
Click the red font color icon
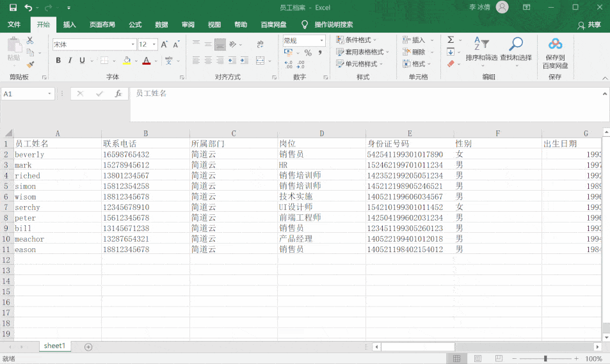147,60
